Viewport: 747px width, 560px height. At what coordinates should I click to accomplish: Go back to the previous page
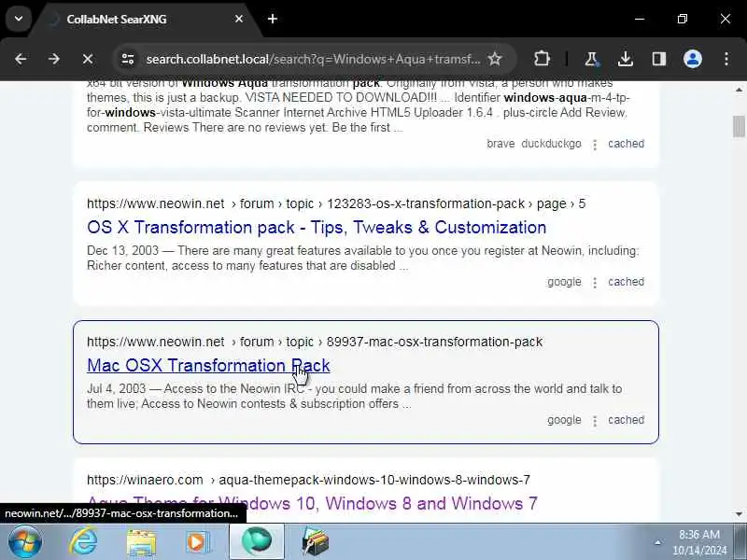click(x=21, y=59)
